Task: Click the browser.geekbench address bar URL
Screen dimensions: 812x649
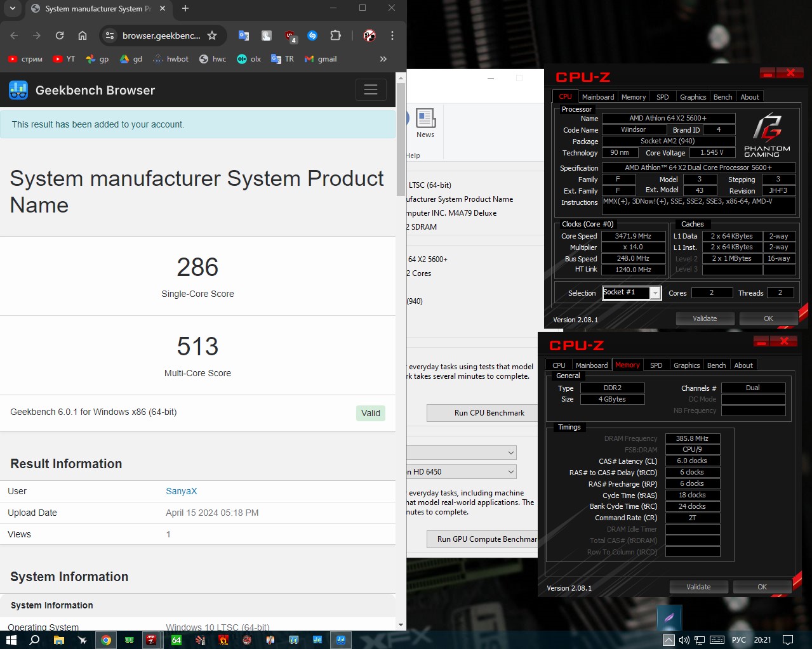Action: pos(161,36)
